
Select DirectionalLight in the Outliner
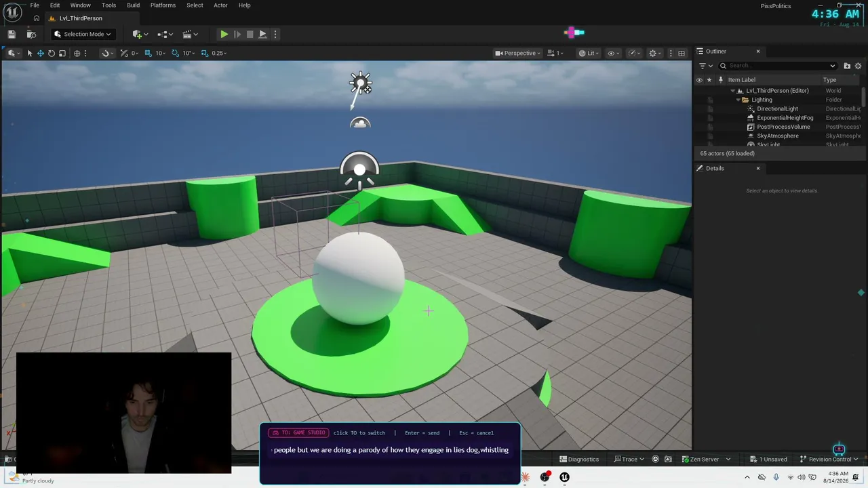[x=777, y=108]
